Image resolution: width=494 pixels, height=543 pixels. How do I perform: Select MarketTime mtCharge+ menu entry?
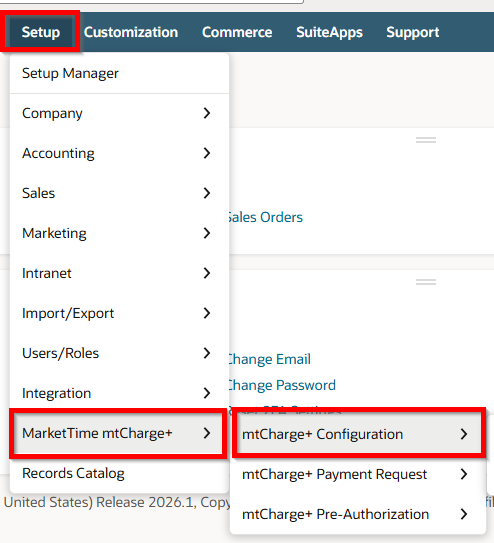pyautogui.click(x=118, y=433)
